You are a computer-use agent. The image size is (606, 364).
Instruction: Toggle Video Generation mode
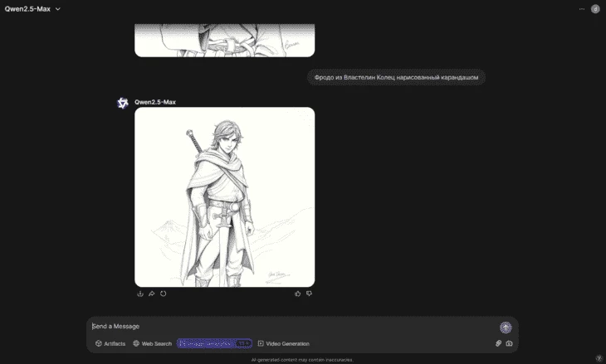click(x=284, y=343)
